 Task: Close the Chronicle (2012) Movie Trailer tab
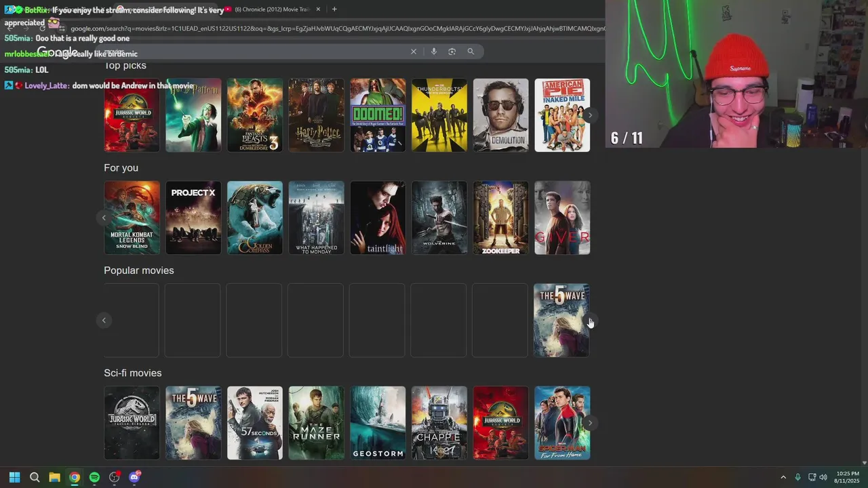pos(318,9)
